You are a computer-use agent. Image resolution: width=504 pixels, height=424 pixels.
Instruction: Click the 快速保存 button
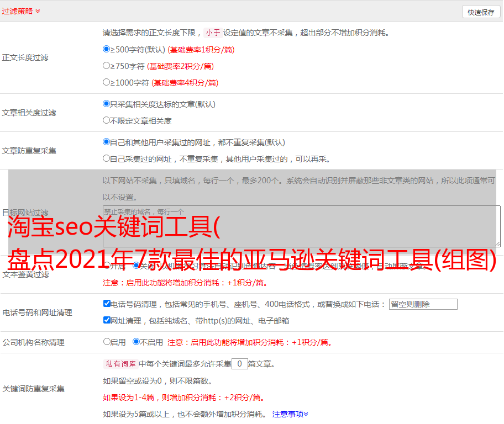coord(481,12)
